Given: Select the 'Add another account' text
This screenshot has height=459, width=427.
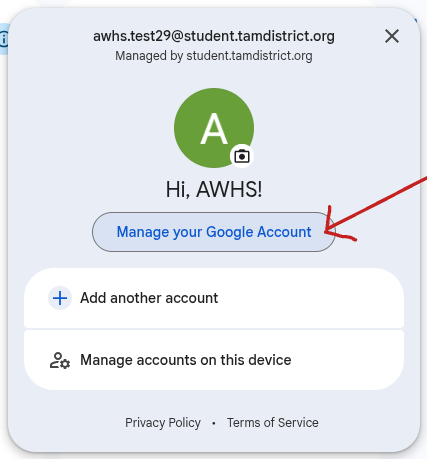Looking at the screenshot, I should [149, 298].
